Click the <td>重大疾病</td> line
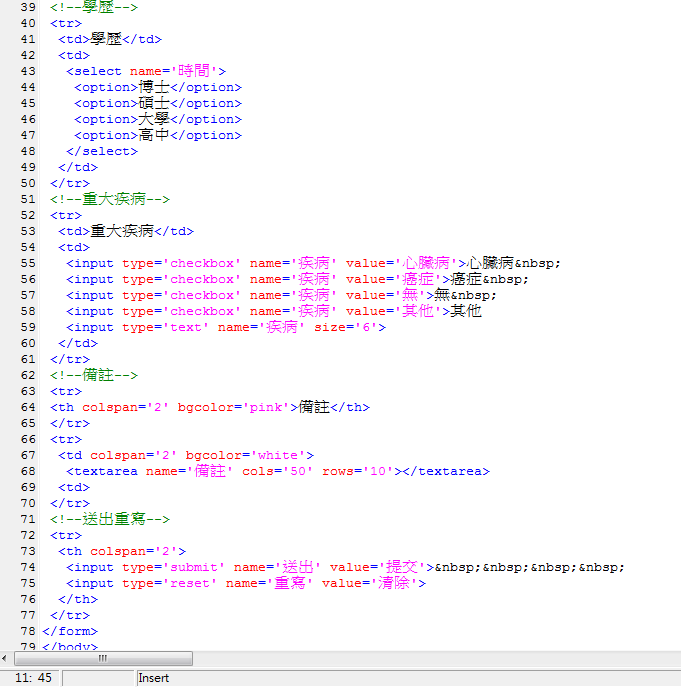 [126, 231]
